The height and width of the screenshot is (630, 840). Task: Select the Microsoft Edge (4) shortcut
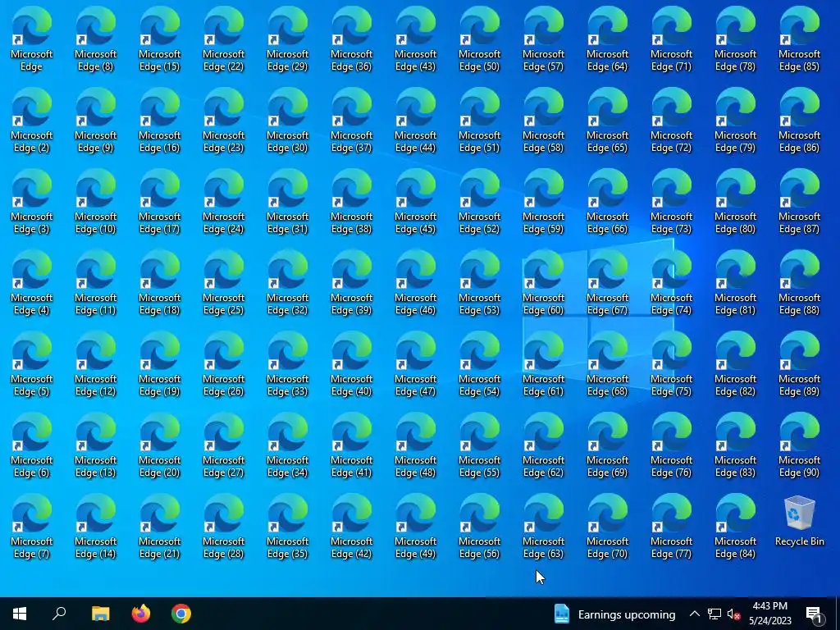32,283
